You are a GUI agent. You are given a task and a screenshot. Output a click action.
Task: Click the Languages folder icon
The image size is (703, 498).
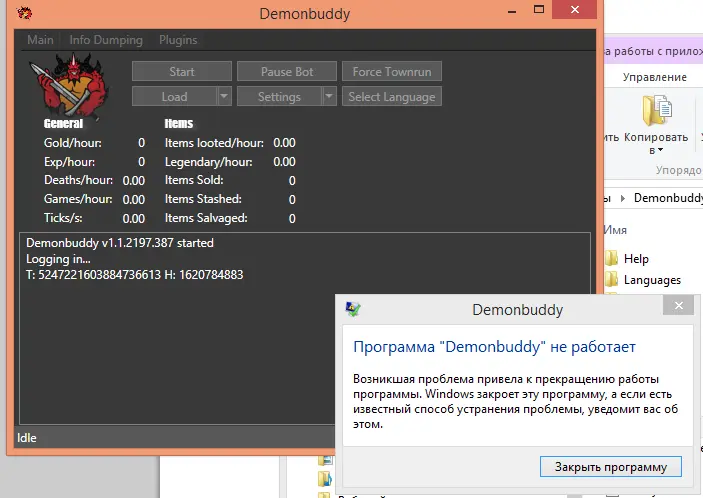tap(611, 280)
